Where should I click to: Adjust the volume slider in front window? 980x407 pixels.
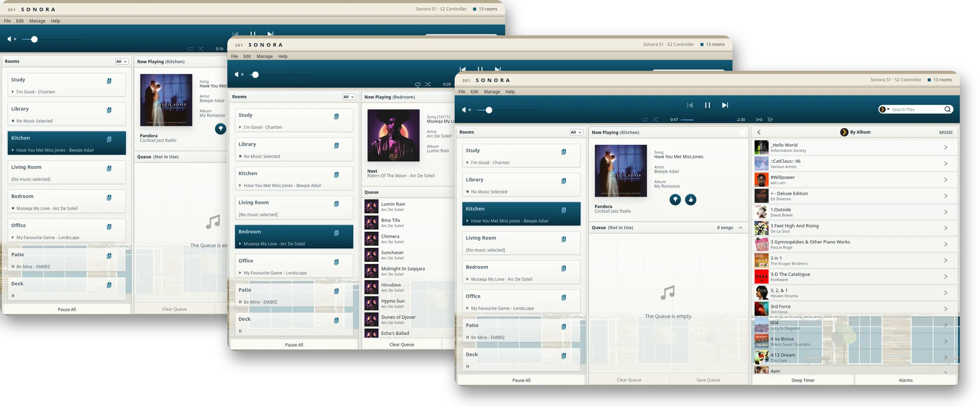pyautogui.click(x=507, y=110)
